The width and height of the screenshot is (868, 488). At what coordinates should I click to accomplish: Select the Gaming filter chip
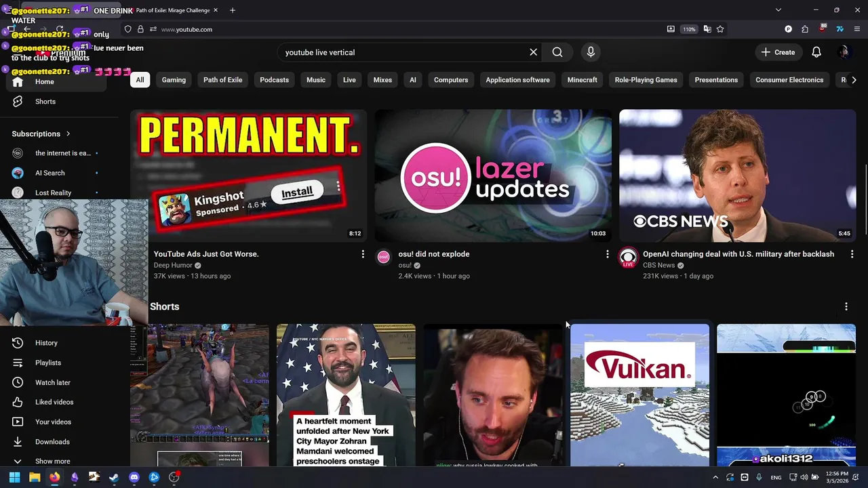pyautogui.click(x=174, y=80)
